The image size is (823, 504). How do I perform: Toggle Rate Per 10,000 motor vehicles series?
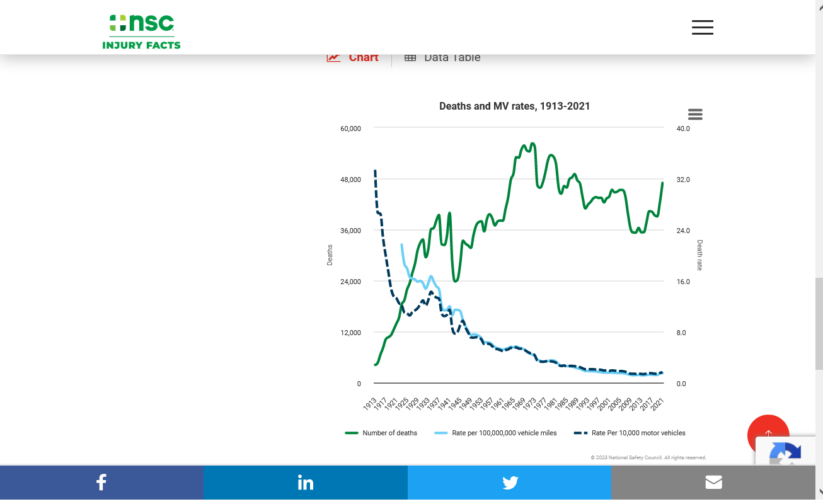(638, 433)
